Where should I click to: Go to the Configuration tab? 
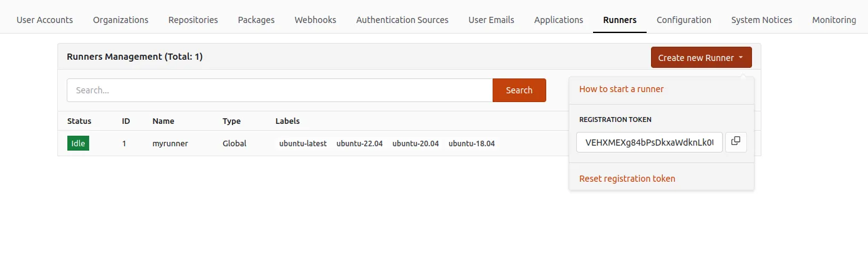point(684,20)
